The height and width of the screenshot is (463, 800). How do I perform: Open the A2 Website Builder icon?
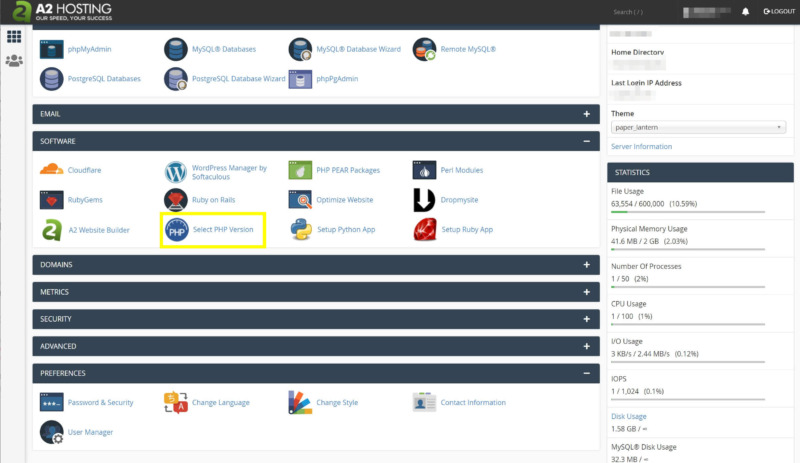coord(52,230)
